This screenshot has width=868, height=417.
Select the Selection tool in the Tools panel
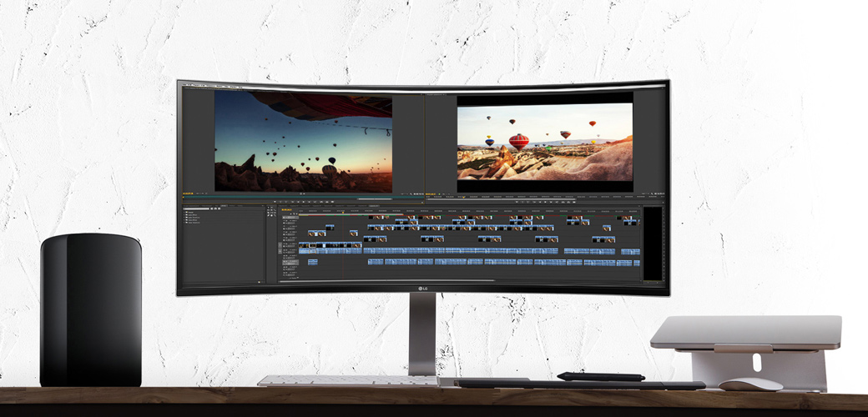[270, 208]
